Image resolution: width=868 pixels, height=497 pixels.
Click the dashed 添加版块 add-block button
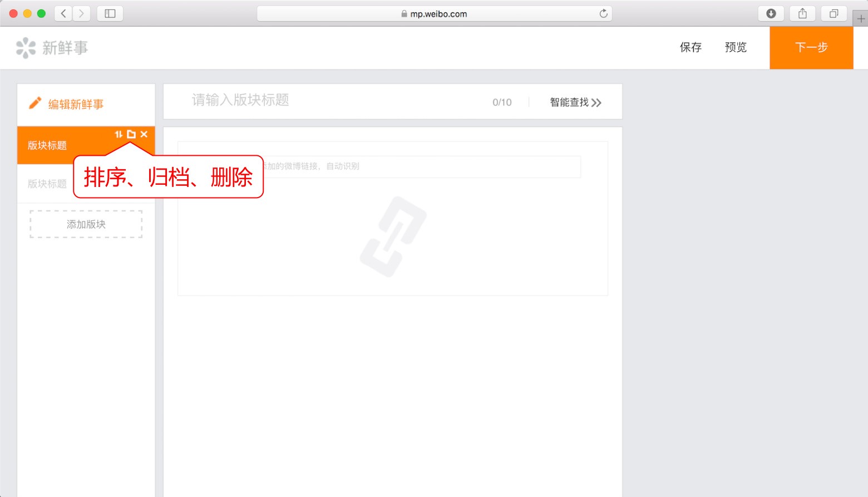pyautogui.click(x=85, y=224)
